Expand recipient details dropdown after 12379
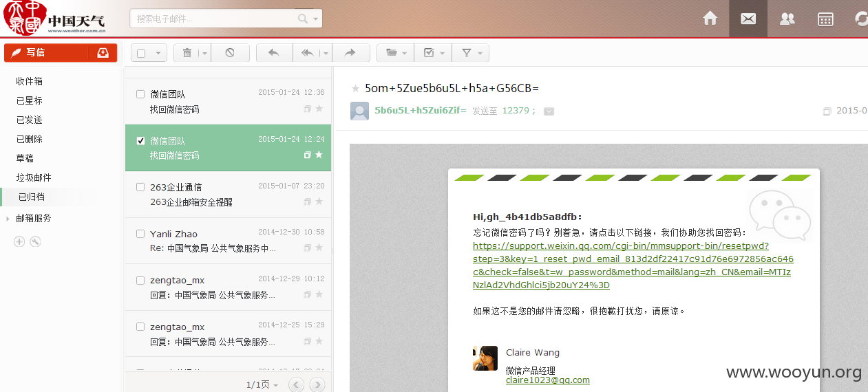 pos(549,111)
